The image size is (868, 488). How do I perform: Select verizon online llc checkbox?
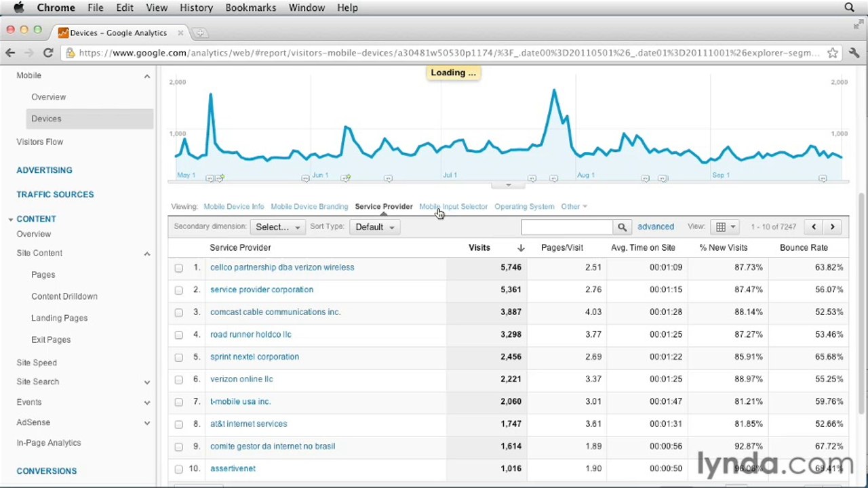pos(179,380)
